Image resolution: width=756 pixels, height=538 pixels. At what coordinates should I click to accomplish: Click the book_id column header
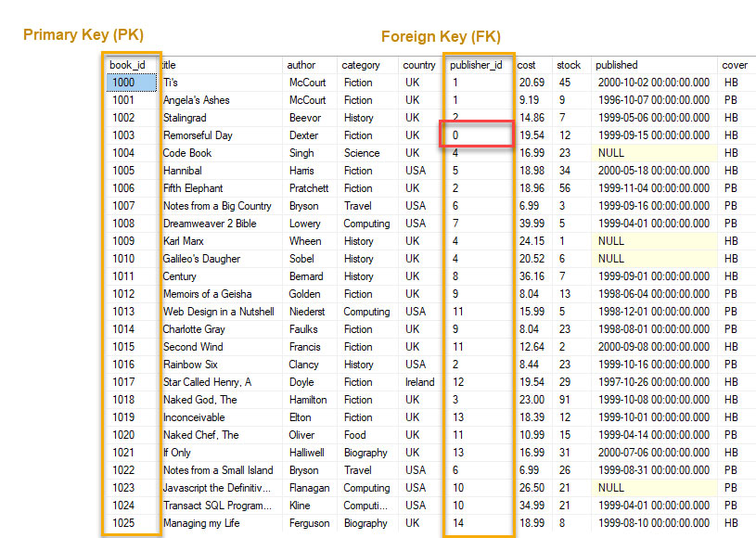pos(128,65)
